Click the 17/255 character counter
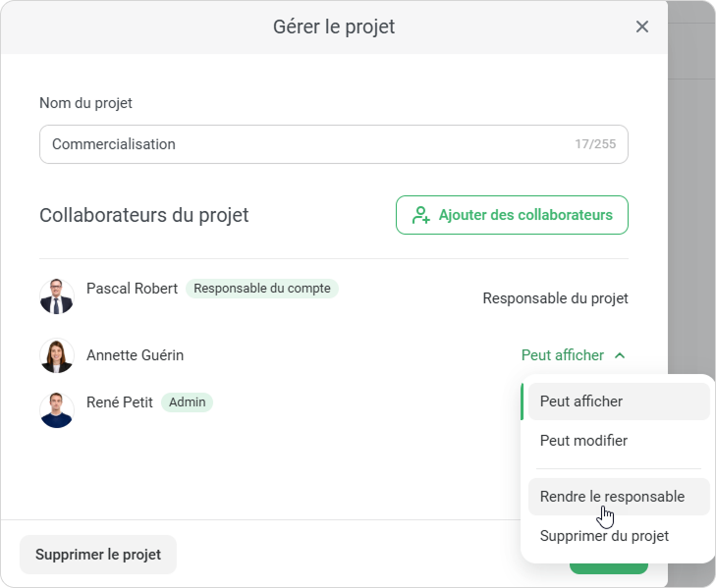The height and width of the screenshot is (588, 716). 595,144
